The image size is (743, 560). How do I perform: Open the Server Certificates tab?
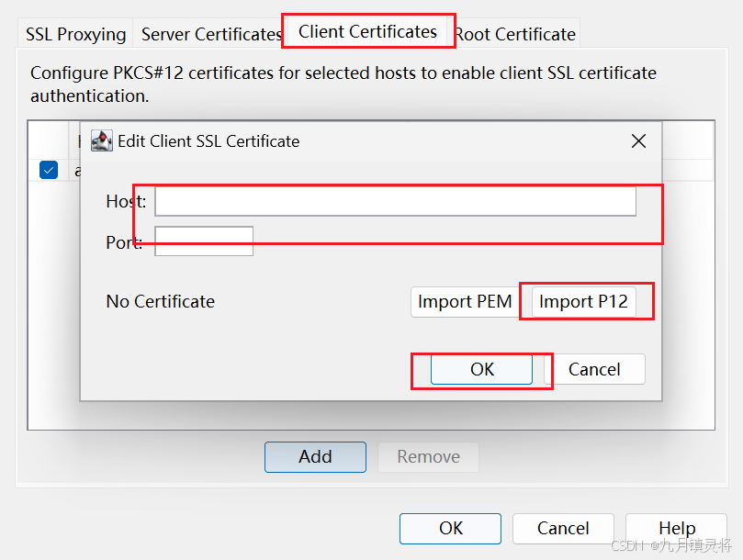pos(210,34)
